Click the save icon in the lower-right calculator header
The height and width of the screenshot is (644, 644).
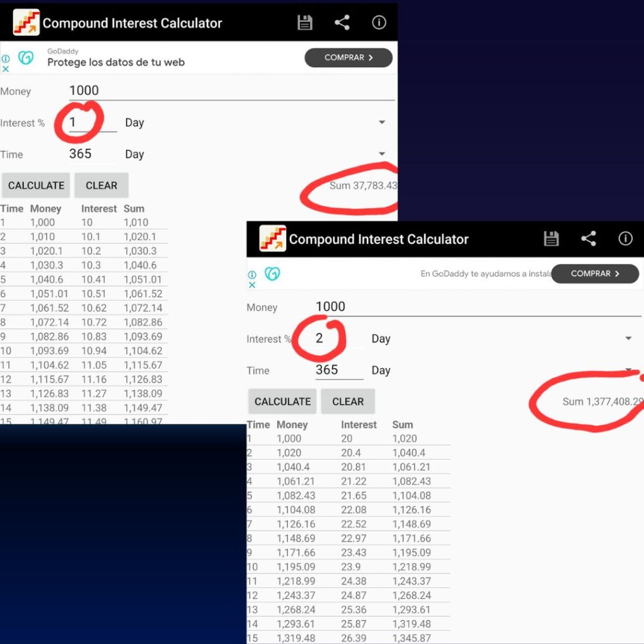tap(552, 239)
